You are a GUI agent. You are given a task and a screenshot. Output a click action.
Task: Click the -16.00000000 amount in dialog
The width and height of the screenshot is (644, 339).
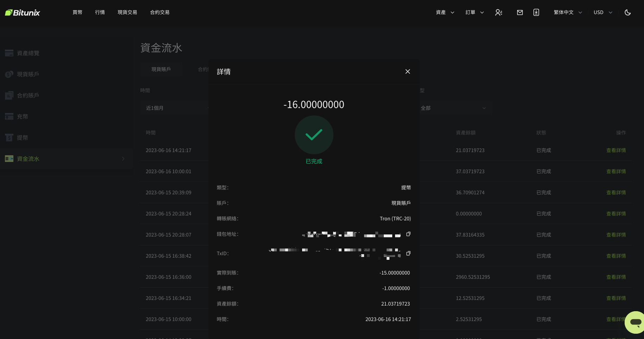pos(314,105)
